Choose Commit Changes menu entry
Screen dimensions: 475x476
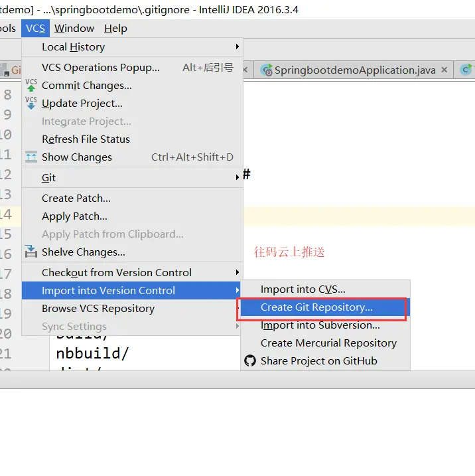pyautogui.click(x=132, y=86)
